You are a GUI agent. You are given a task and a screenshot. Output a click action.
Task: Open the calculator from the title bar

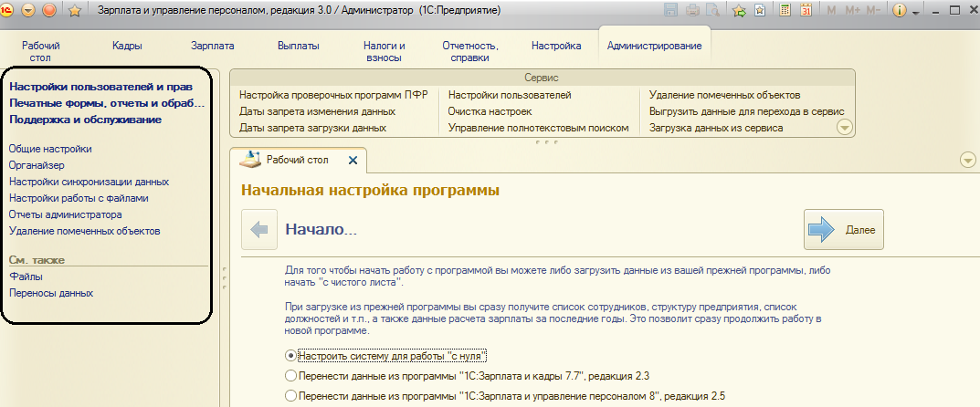pyautogui.click(x=785, y=11)
